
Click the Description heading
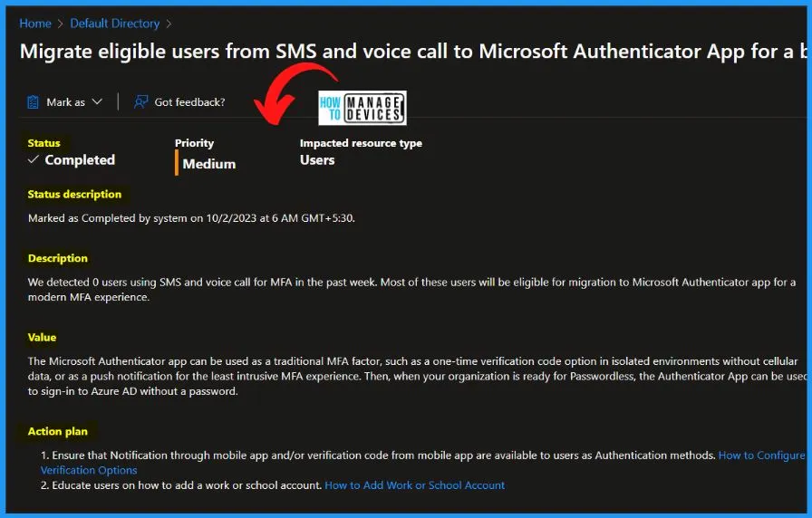57,258
